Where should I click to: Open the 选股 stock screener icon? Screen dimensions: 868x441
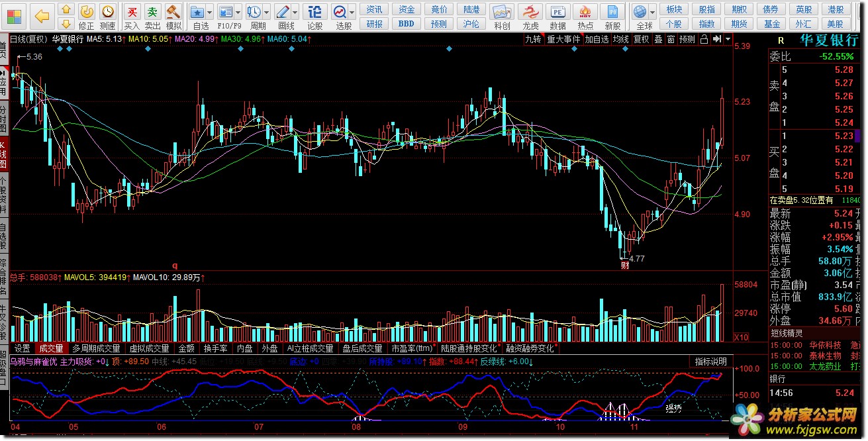click(340, 11)
